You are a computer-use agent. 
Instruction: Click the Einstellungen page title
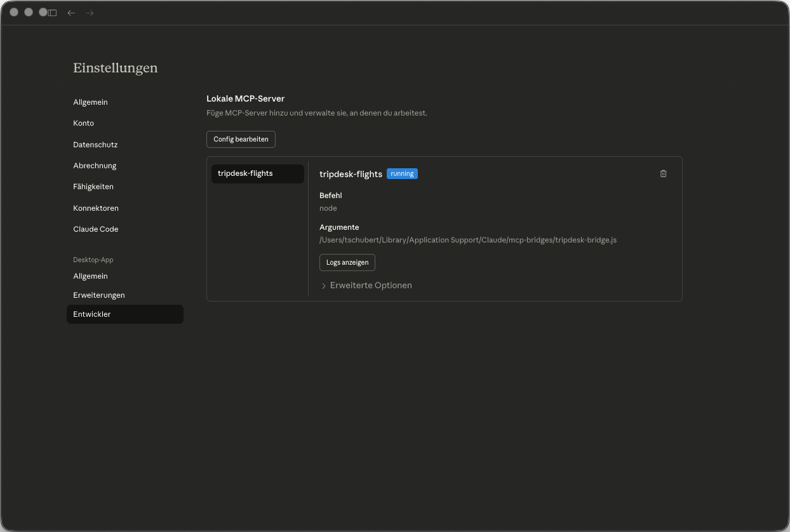(116, 68)
